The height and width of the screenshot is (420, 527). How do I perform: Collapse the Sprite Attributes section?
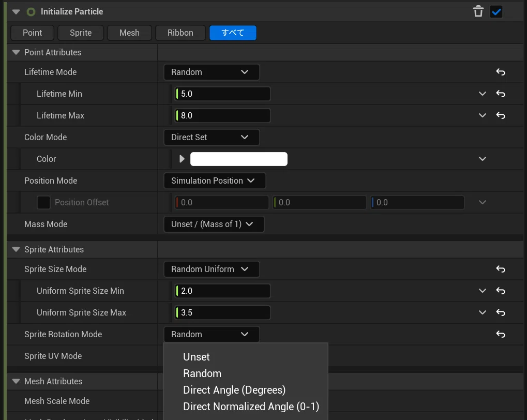tap(16, 249)
